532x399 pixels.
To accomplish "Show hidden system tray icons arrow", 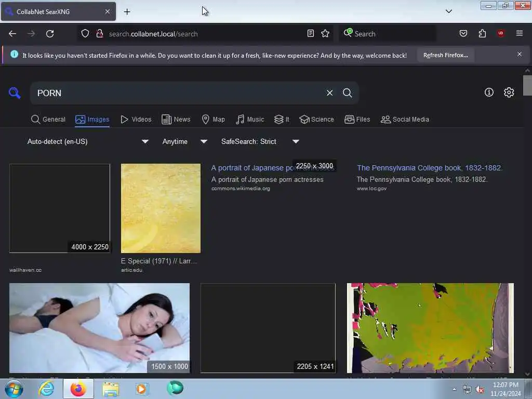I will click(x=454, y=390).
